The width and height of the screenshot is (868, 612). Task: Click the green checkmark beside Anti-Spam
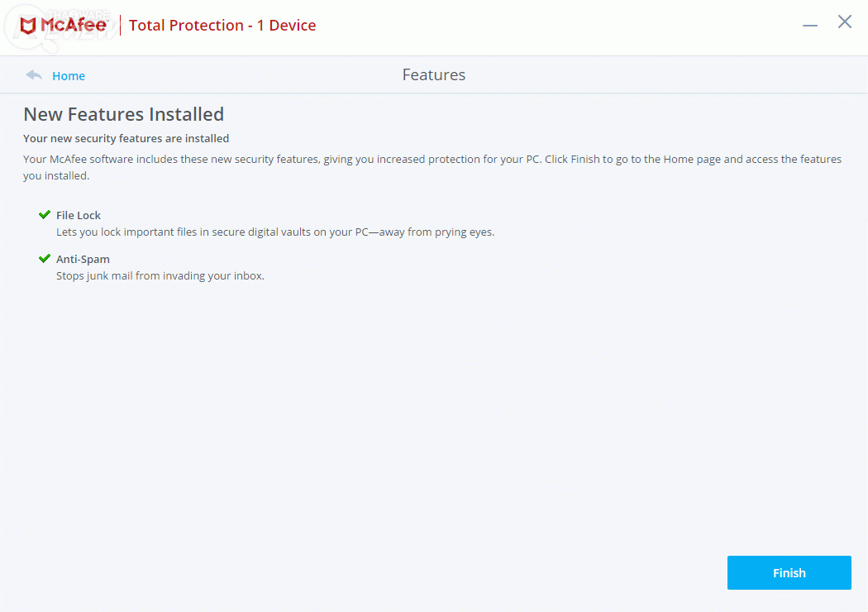[x=45, y=259]
